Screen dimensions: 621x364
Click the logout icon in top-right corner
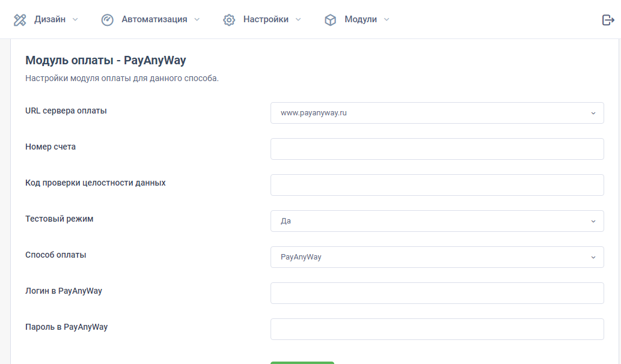pyautogui.click(x=608, y=20)
